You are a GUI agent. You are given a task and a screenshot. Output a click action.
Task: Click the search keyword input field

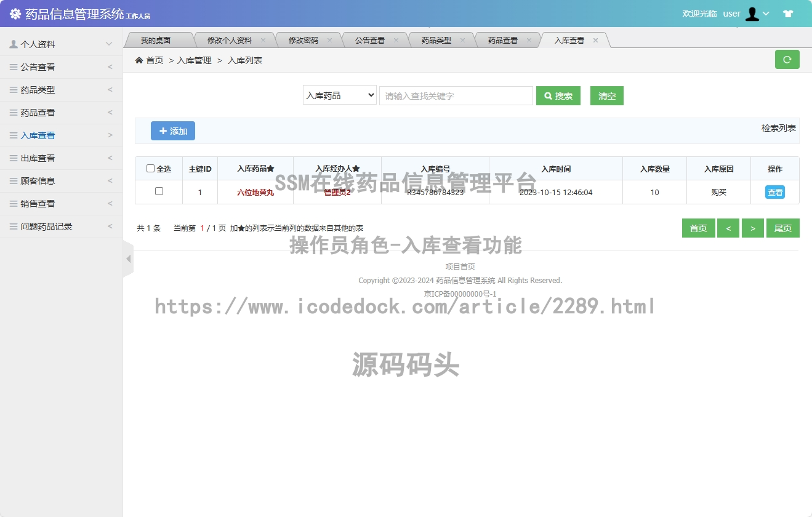(x=456, y=95)
